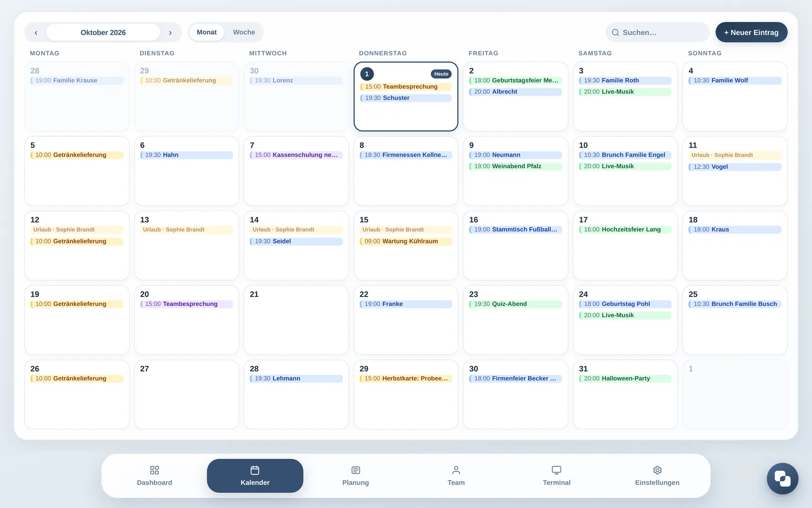This screenshot has height=508, width=812.
Task: Open the 20:00 Albrecht reservation
Action: (516, 92)
